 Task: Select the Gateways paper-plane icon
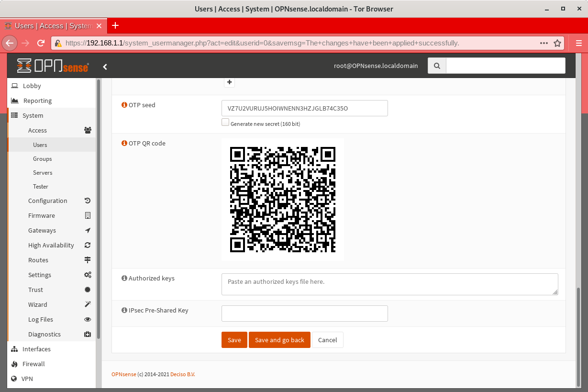88,230
